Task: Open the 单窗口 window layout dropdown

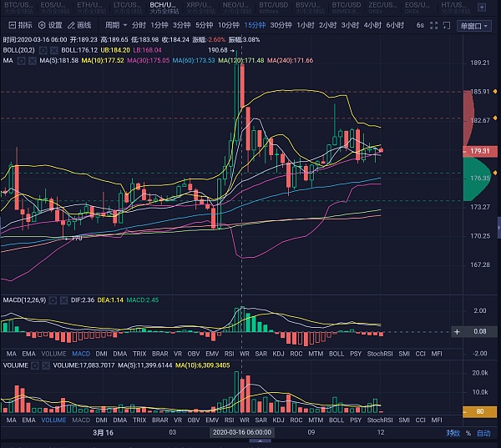Action: [x=474, y=26]
